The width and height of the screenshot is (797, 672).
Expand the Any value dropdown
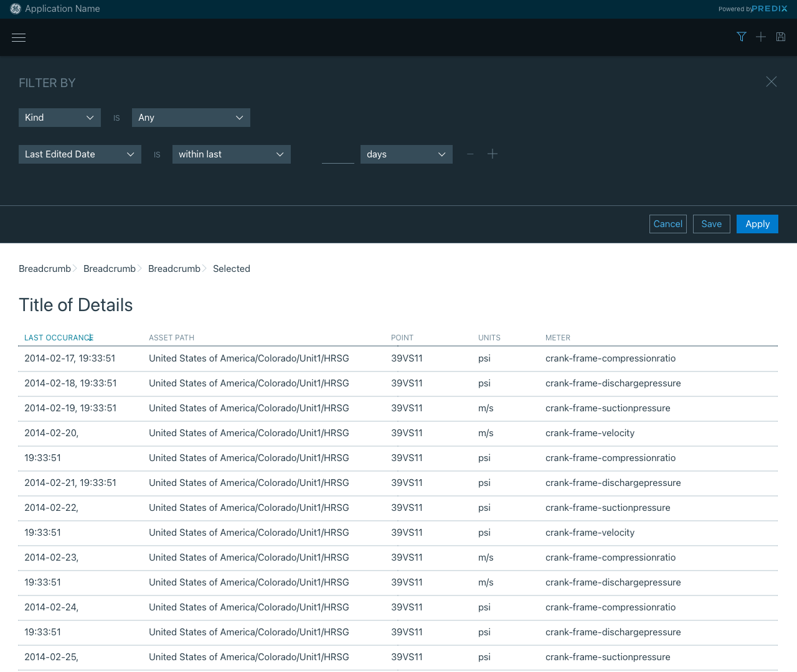[x=191, y=118]
